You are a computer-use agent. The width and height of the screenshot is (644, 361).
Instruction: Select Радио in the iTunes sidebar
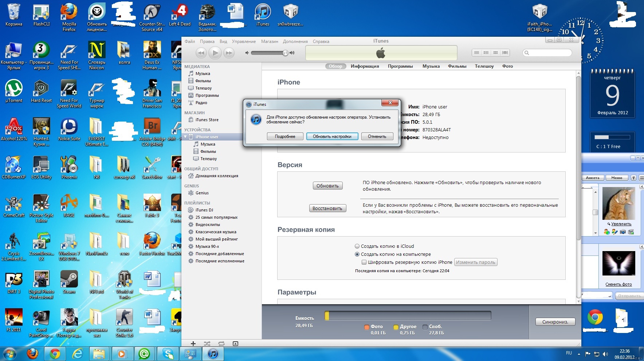[x=201, y=103]
